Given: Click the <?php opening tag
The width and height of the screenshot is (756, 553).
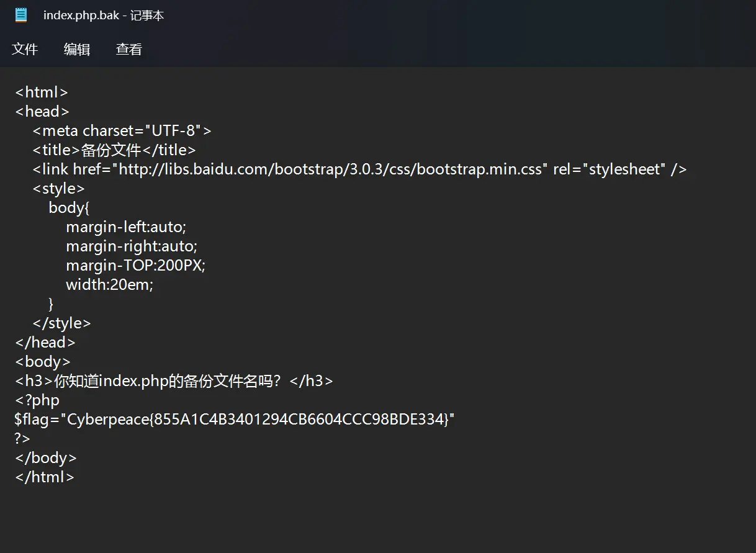Looking at the screenshot, I should coord(37,400).
